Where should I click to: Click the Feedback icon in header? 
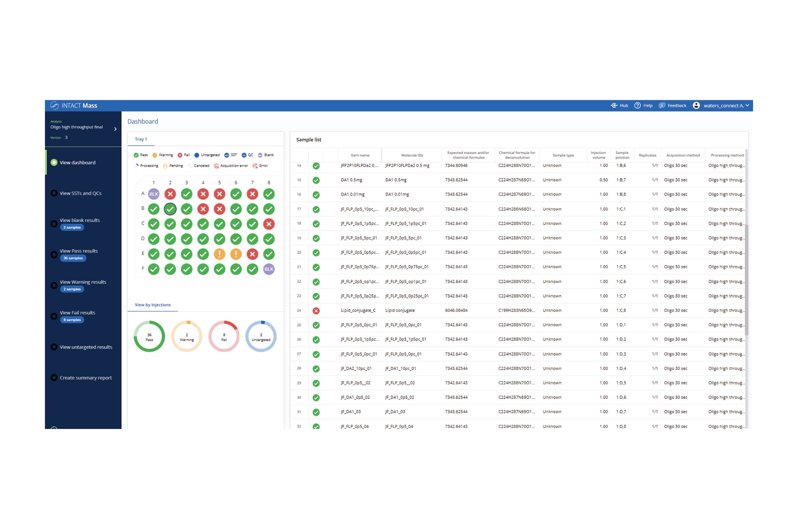click(x=662, y=105)
